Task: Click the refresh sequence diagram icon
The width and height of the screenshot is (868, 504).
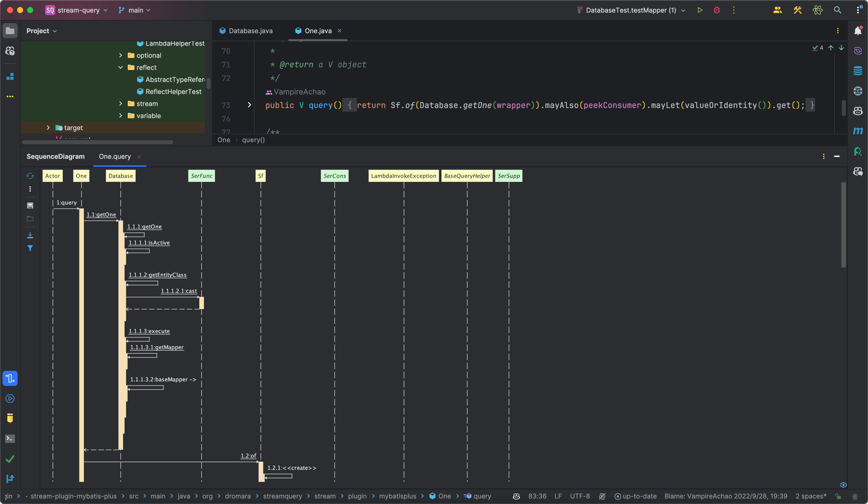Action: click(30, 176)
